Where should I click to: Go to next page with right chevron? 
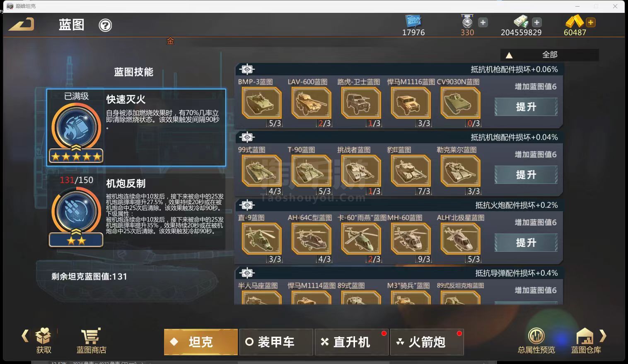pos(603,335)
